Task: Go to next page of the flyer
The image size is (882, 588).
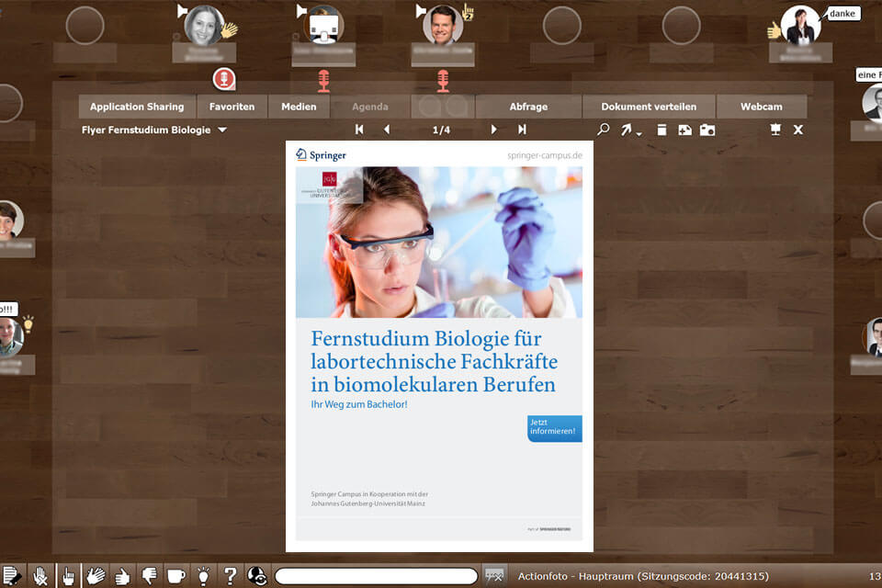Action: [x=493, y=130]
